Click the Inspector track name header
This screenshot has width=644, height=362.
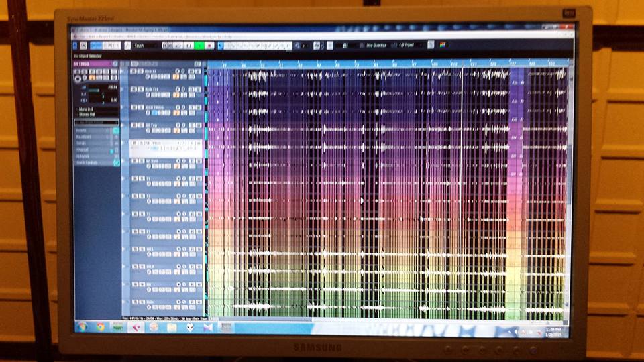pyautogui.click(x=93, y=64)
